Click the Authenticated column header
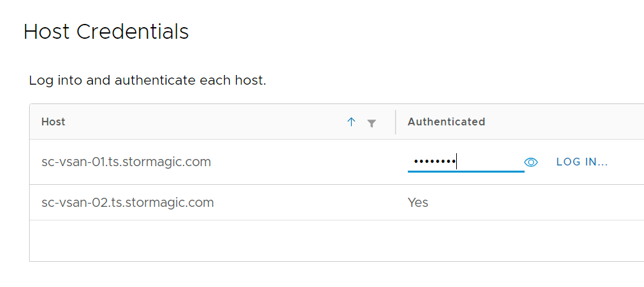Image resolution: width=644 pixels, height=287 pixels. 447,122
